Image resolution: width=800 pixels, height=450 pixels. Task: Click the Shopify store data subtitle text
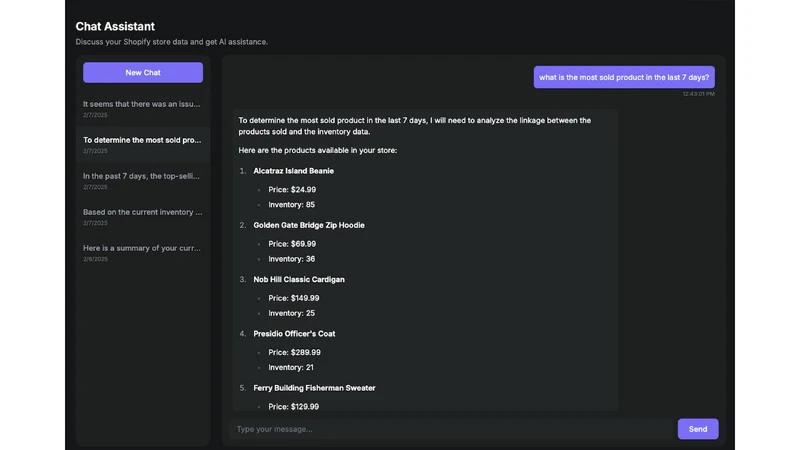coord(171,42)
